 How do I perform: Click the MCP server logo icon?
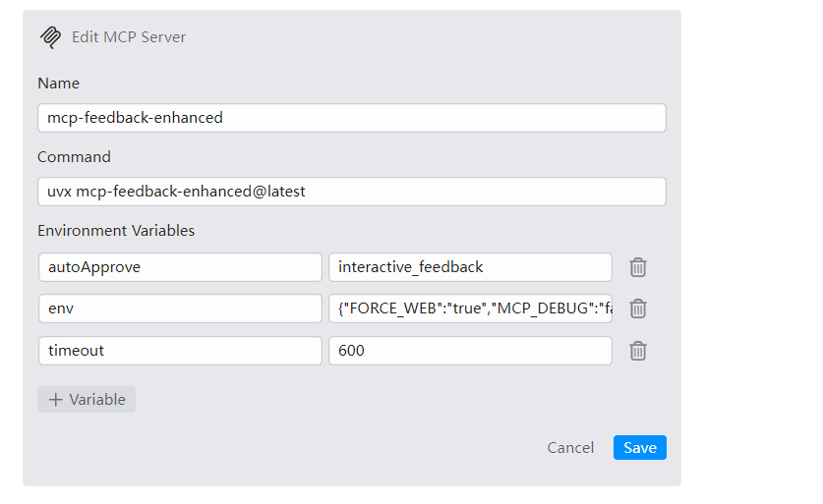(x=51, y=37)
